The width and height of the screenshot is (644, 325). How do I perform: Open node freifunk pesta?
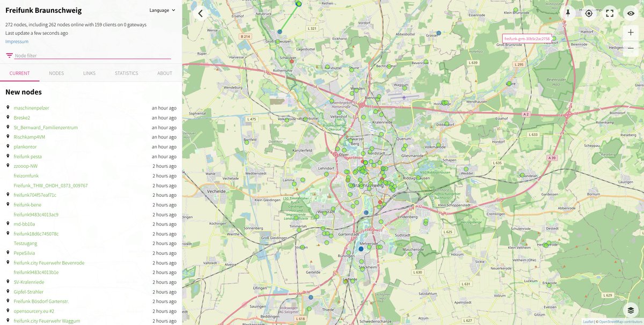(28, 156)
